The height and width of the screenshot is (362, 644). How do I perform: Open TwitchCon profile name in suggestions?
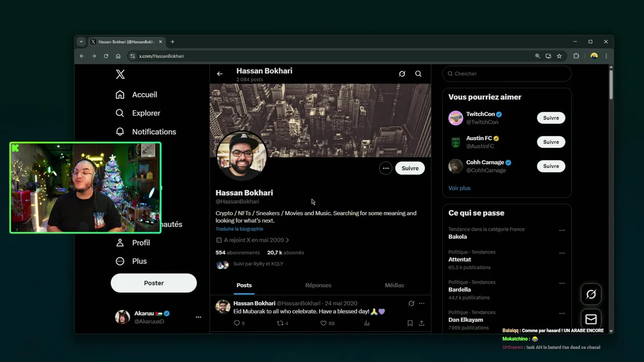point(480,114)
